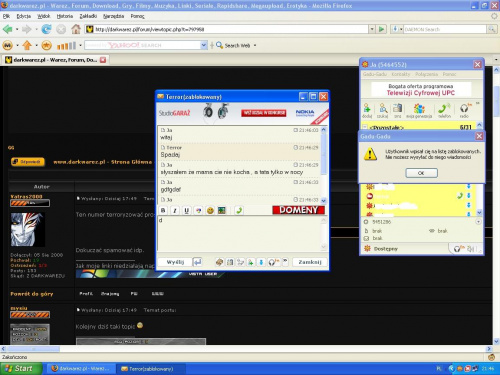Open the text color picker in chat
This screenshot has height=375, width=500.
[198, 210]
